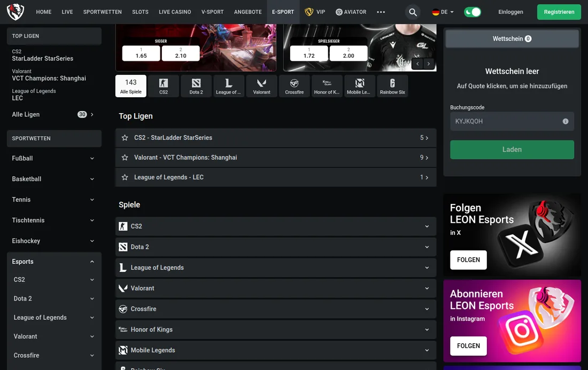
Task: Go to HOME in top navigation
Action: pyautogui.click(x=44, y=12)
